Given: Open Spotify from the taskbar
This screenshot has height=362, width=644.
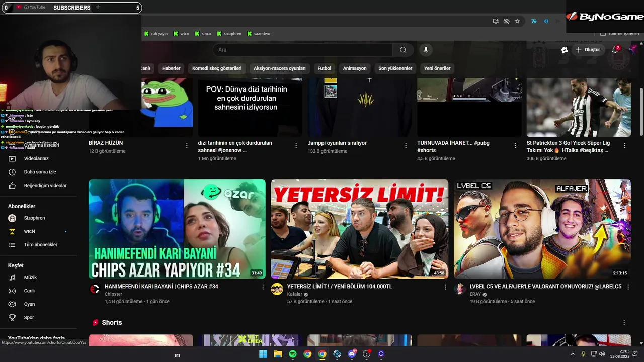Looking at the screenshot, I should (x=293, y=354).
